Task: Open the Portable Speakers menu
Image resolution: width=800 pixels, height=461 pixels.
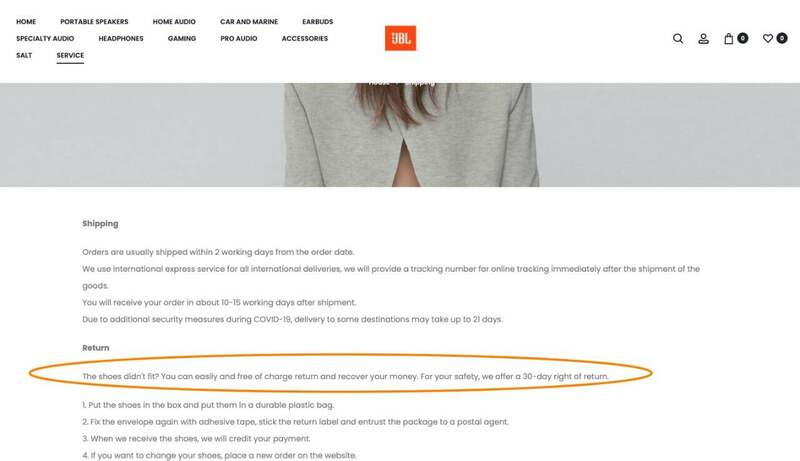Action: (x=94, y=21)
